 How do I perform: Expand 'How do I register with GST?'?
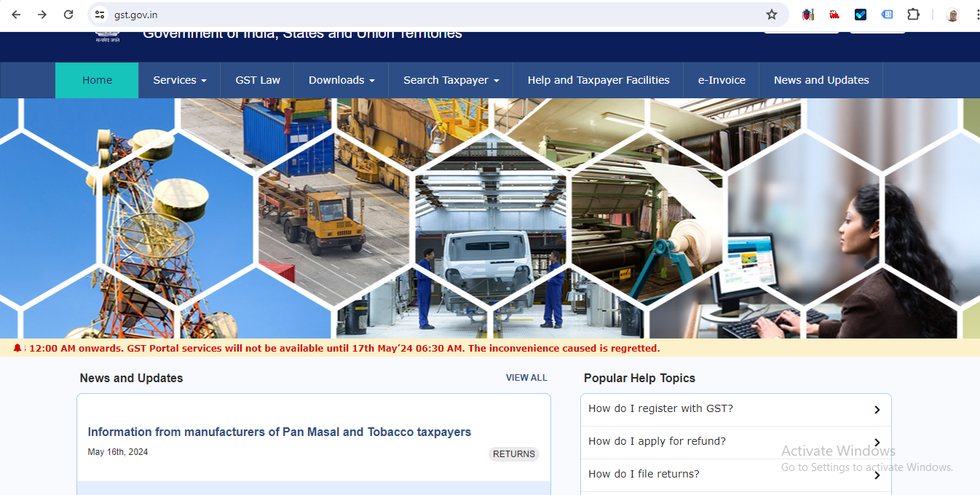click(x=735, y=409)
